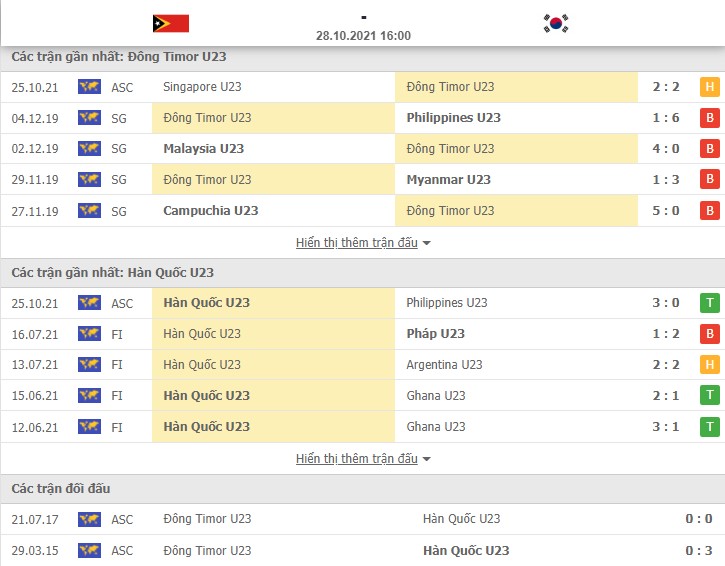Click the world map icon beside 21.07.17 head-to-head
Viewport: 725px width, 566px height.
[89, 519]
